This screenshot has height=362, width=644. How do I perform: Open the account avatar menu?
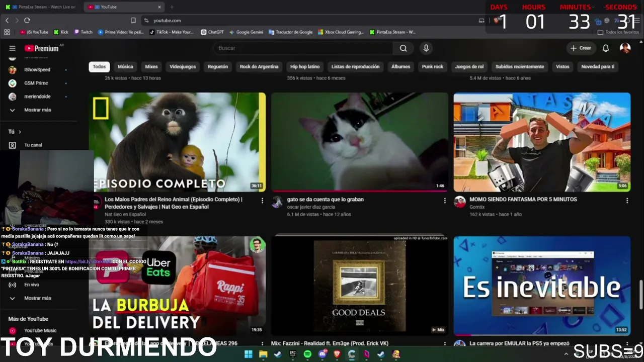(625, 48)
